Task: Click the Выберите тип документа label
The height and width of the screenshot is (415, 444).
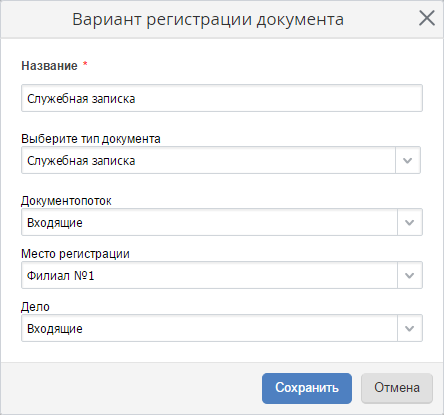Action: pos(91,139)
